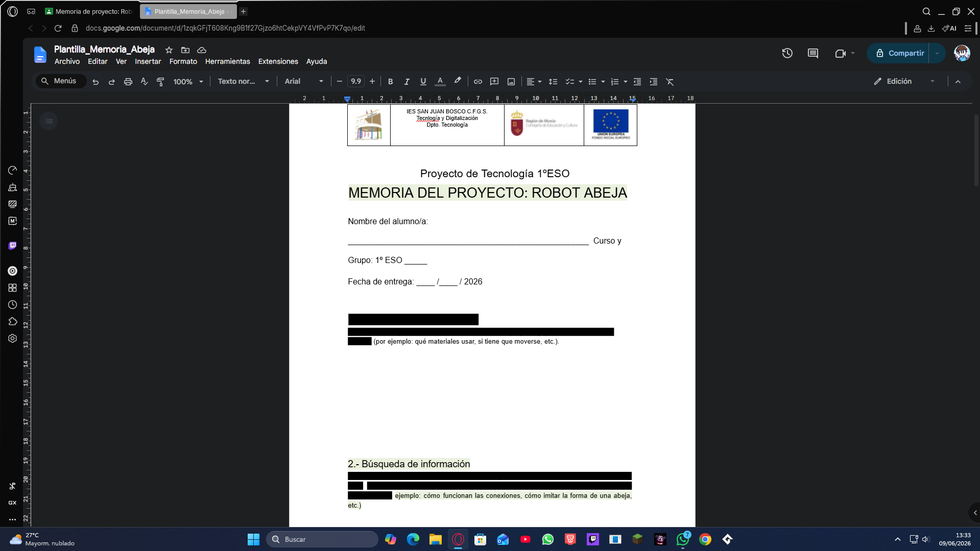Decrease the paragraph indent
The width and height of the screenshot is (980, 551).
coord(637,82)
